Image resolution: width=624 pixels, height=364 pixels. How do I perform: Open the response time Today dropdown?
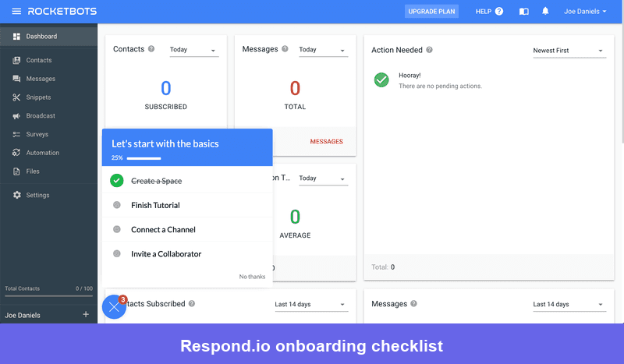click(x=324, y=178)
